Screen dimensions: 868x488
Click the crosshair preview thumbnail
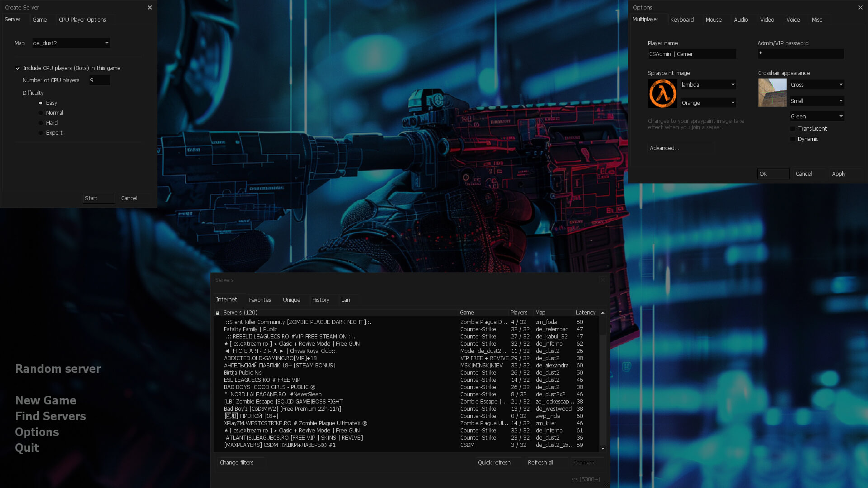pyautogui.click(x=772, y=93)
